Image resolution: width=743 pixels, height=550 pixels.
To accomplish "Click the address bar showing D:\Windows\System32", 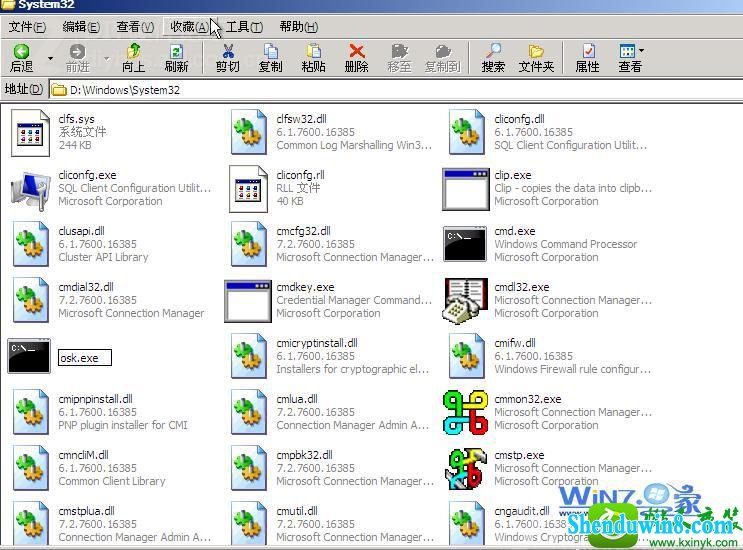I will coord(396,90).
